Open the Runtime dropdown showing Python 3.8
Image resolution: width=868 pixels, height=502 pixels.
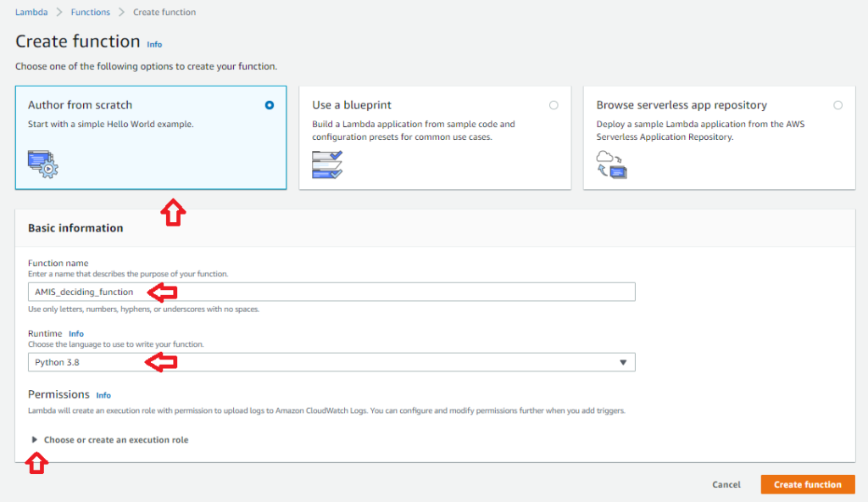(331, 362)
